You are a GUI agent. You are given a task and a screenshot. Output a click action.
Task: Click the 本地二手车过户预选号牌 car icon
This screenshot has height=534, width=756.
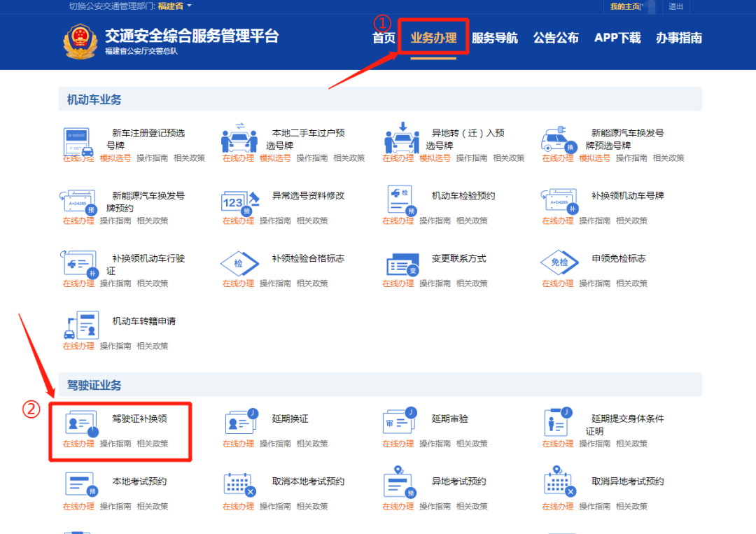(x=239, y=138)
